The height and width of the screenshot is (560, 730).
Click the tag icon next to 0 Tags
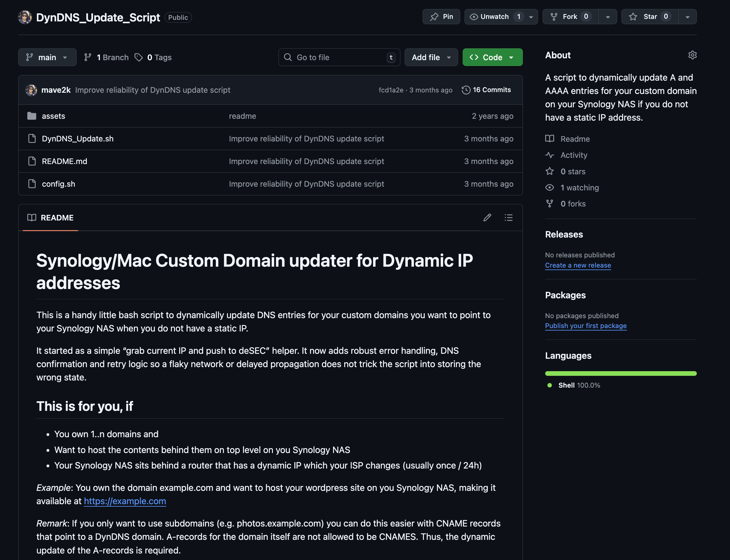click(x=139, y=57)
